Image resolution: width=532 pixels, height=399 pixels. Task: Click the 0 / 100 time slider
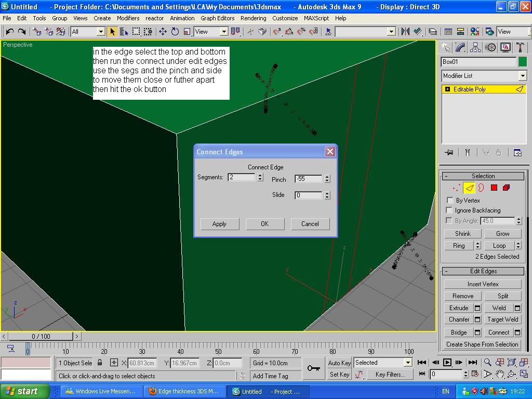pos(41,336)
